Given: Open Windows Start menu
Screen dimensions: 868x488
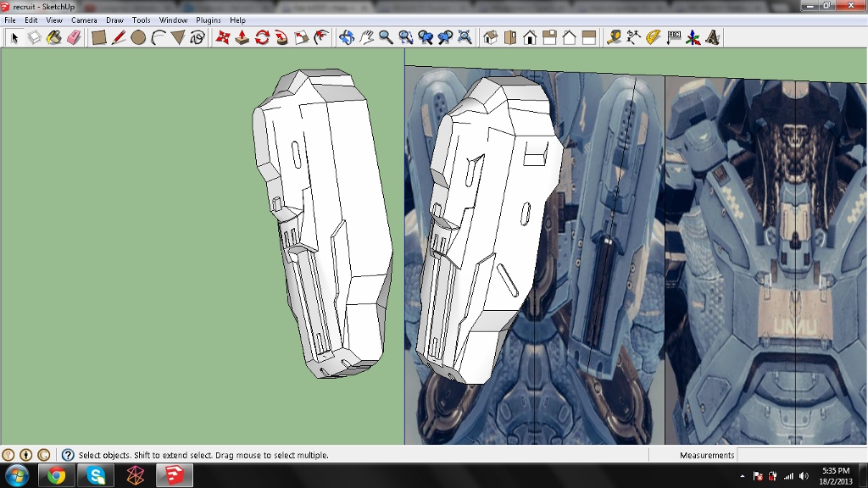Looking at the screenshot, I should coord(17,475).
